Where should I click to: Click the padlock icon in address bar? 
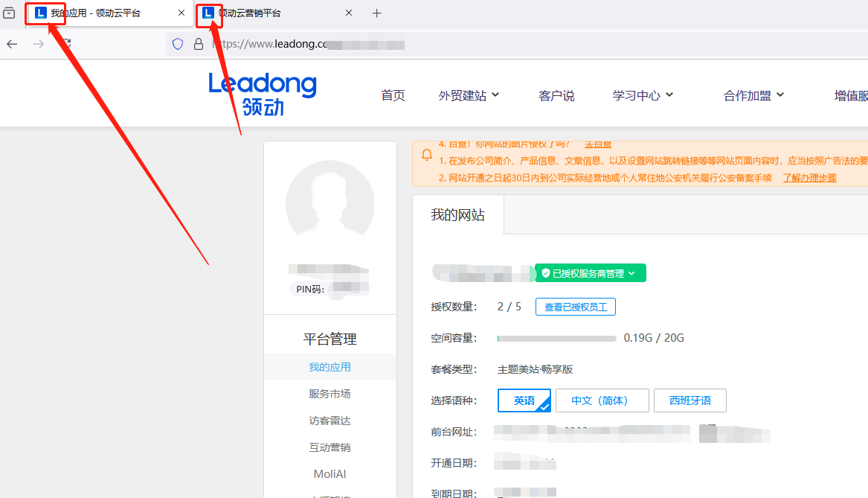click(197, 44)
